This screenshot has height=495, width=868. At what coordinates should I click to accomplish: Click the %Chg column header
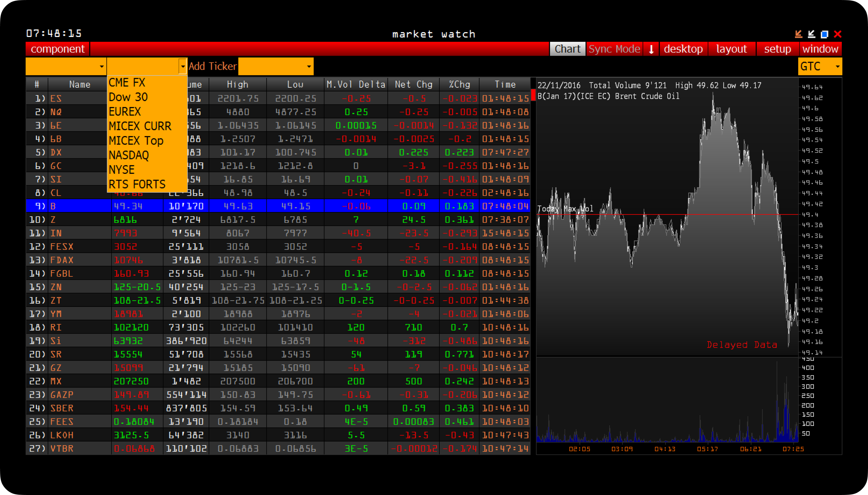click(x=459, y=85)
